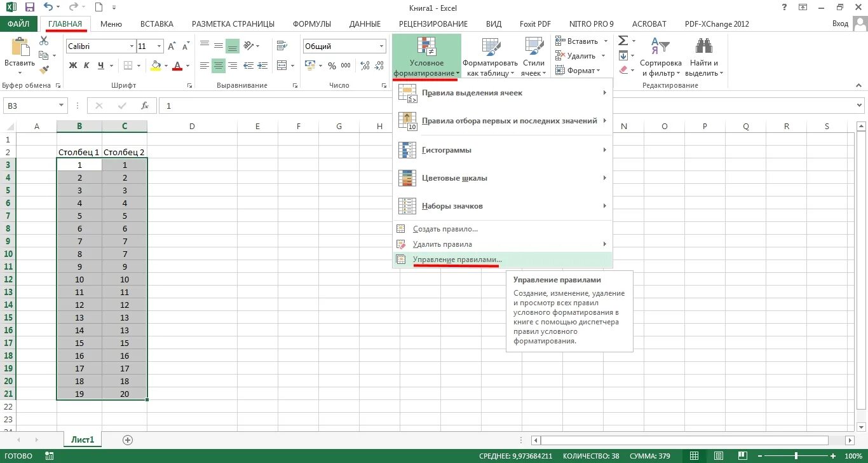Apply percent style with the % icon

(x=332, y=66)
